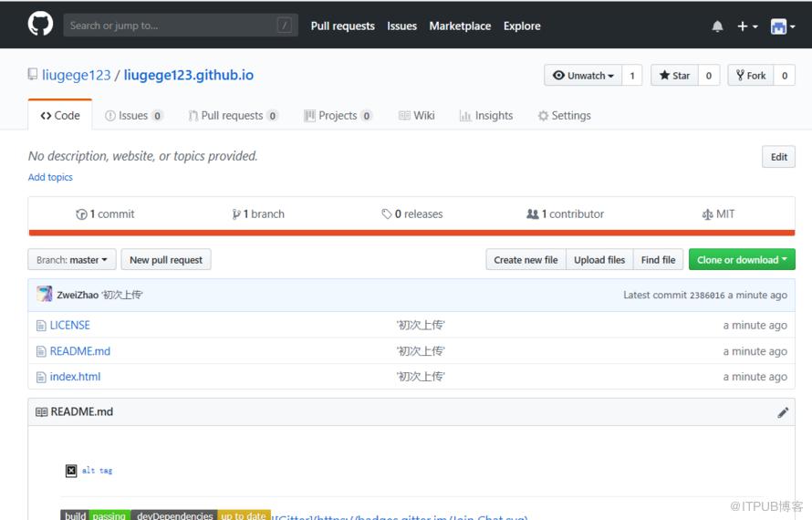Click the GitHub Octocat logo
Image resolution: width=812 pixels, height=520 pixels.
click(40, 25)
